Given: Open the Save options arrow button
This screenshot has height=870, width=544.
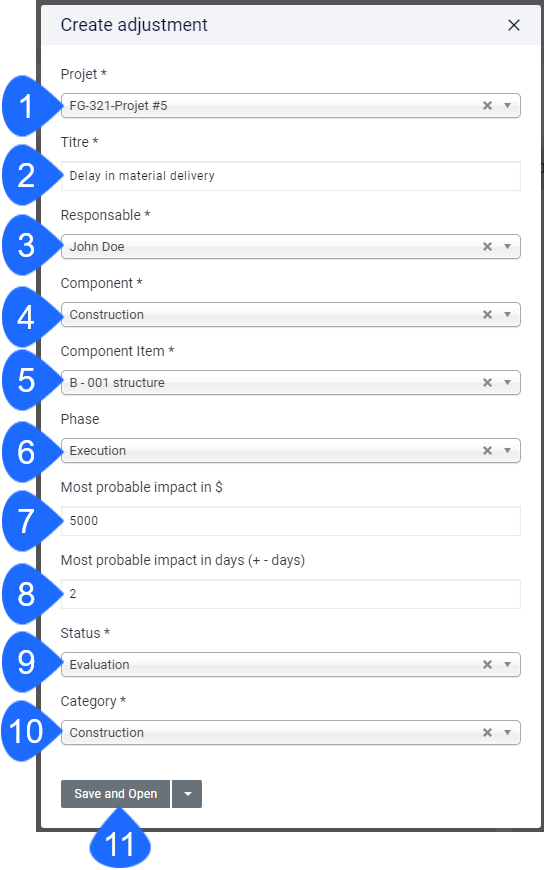Looking at the screenshot, I should click(x=188, y=794).
